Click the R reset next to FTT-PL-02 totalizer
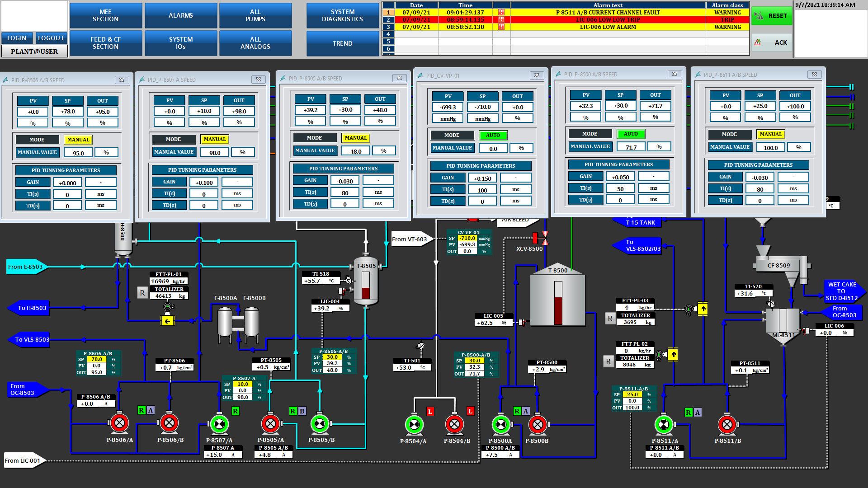This screenshot has width=868, height=488. pos(609,361)
